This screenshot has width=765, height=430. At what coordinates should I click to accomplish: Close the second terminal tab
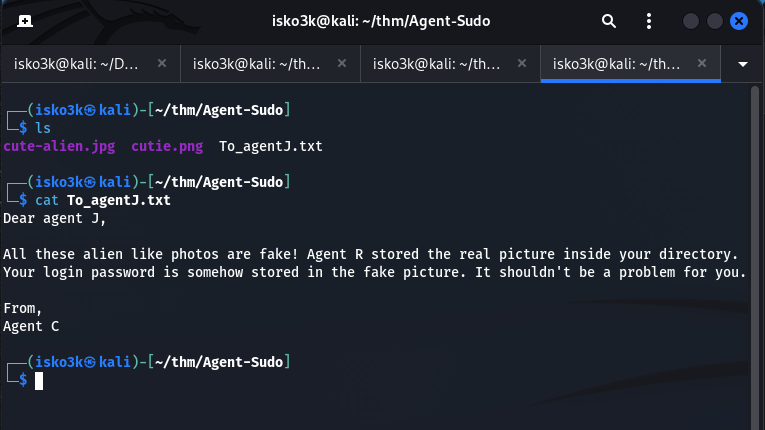(342, 63)
